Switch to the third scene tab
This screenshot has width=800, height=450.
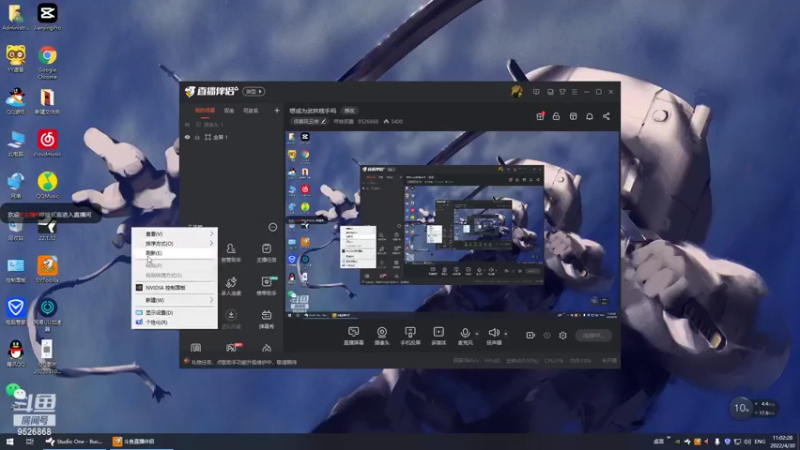251,110
